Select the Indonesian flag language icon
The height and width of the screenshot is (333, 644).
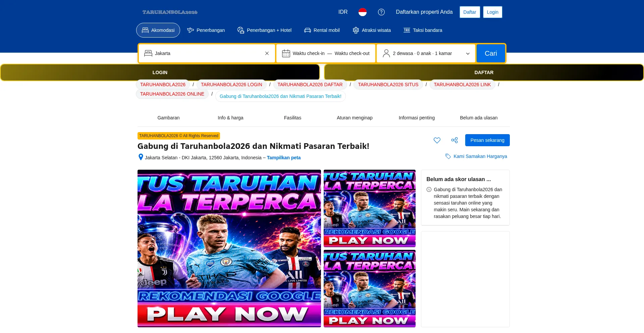pyautogui.click(x=363, y=12)
